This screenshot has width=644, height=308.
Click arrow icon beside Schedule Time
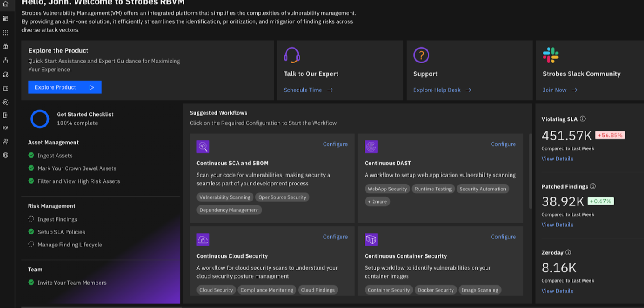[330, 90]
